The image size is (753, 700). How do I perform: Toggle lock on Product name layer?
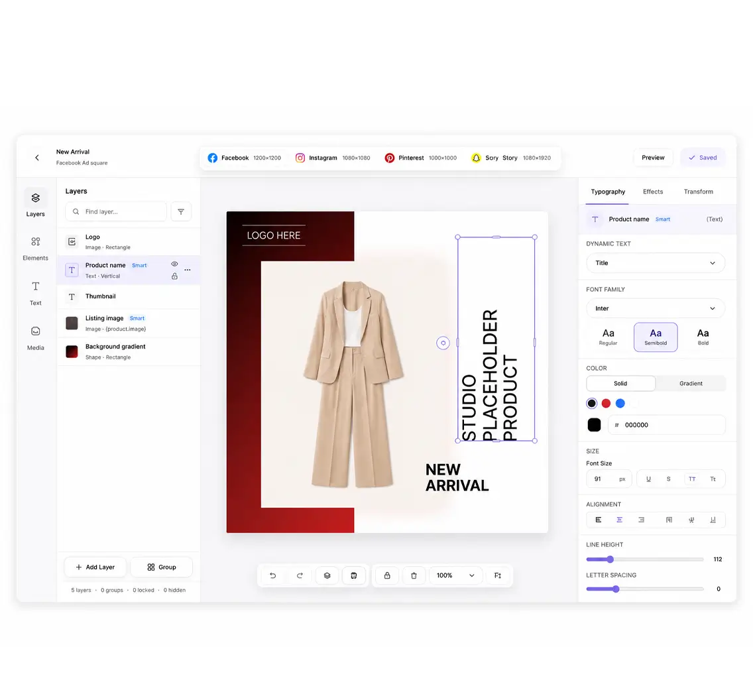point(174,276)
